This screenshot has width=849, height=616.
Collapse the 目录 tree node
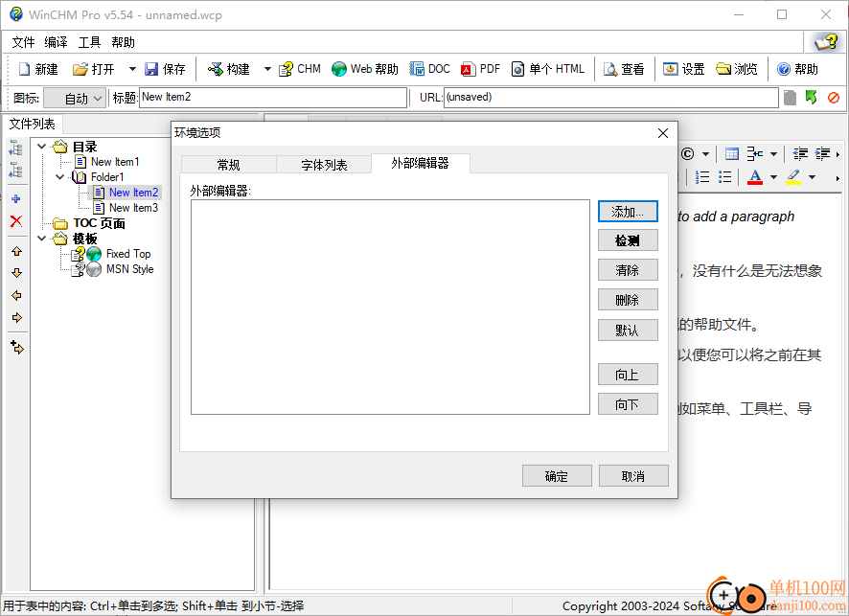click(42, 147)
